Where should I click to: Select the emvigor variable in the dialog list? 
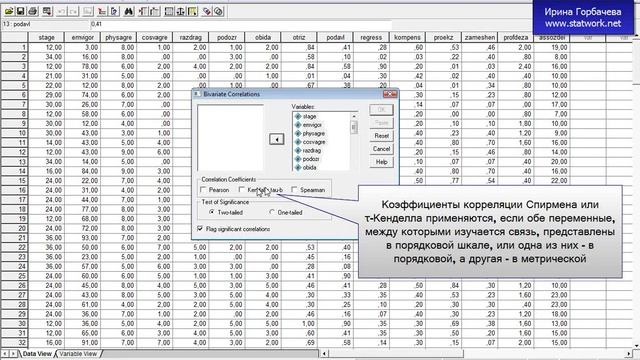[x=312, y=125]
